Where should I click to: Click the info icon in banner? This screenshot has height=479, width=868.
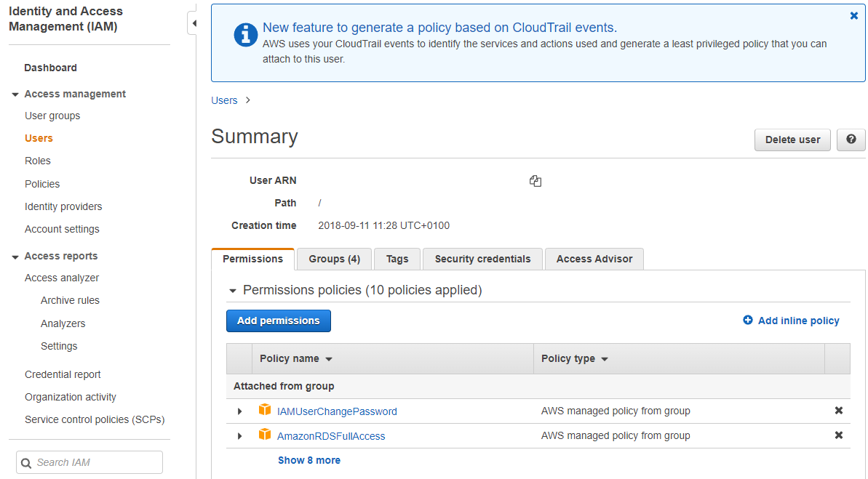[245, 35]
